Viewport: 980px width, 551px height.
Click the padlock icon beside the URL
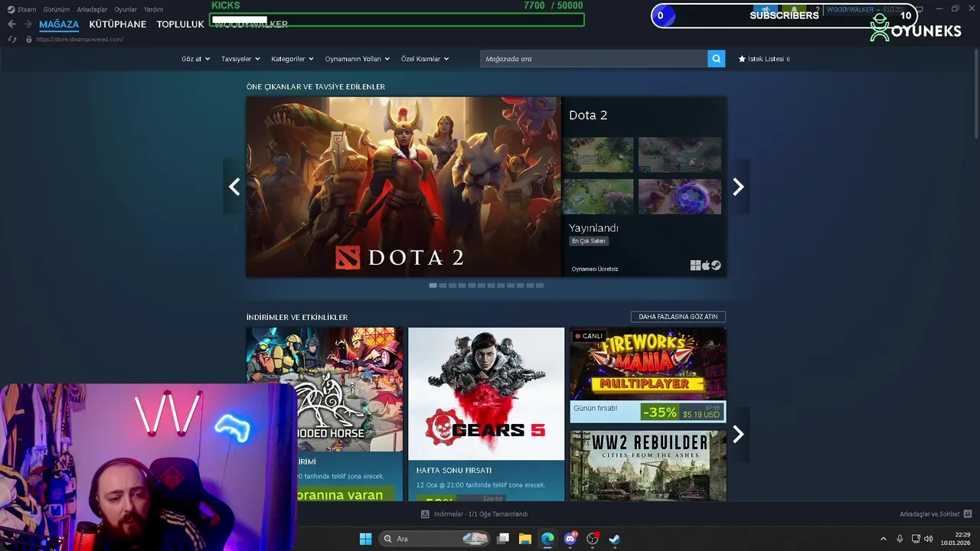31,39
